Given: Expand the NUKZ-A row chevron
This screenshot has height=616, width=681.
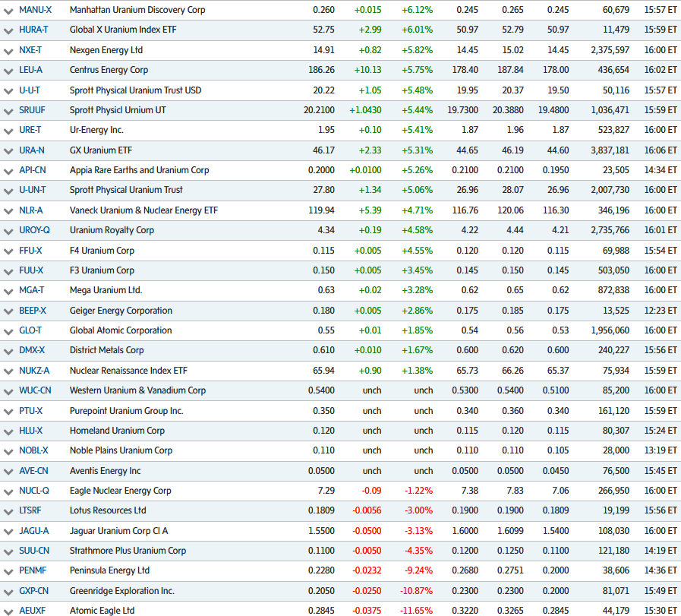Looking at the screenshot, I should point(8,371).
